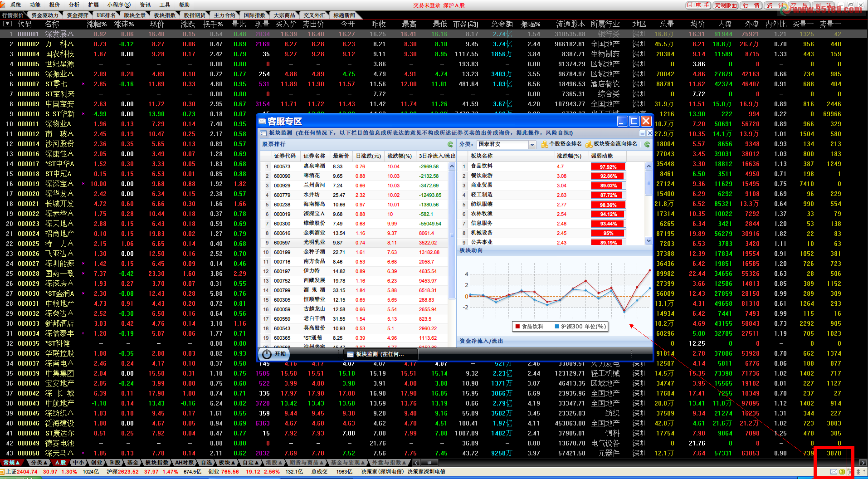
Task: Click the yellow coin icon in the bottom-right status bar
Action: point(842,472)
